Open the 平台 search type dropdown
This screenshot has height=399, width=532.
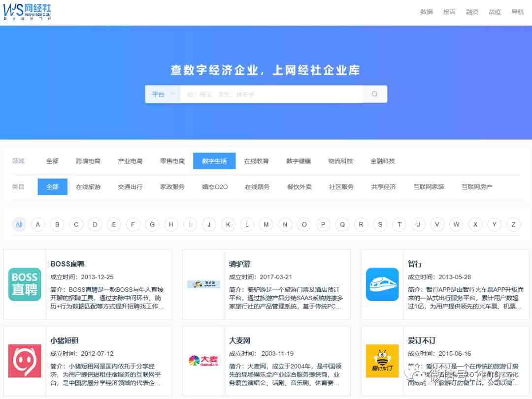pyautogui.click(x=163, y=94)
